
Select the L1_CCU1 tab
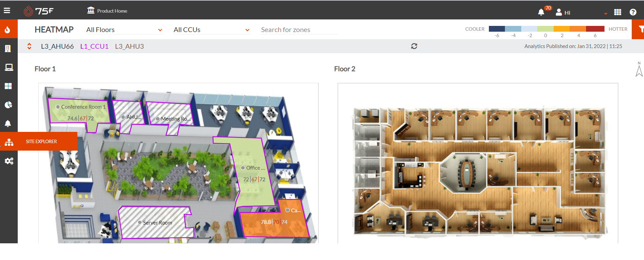point(94,46)
